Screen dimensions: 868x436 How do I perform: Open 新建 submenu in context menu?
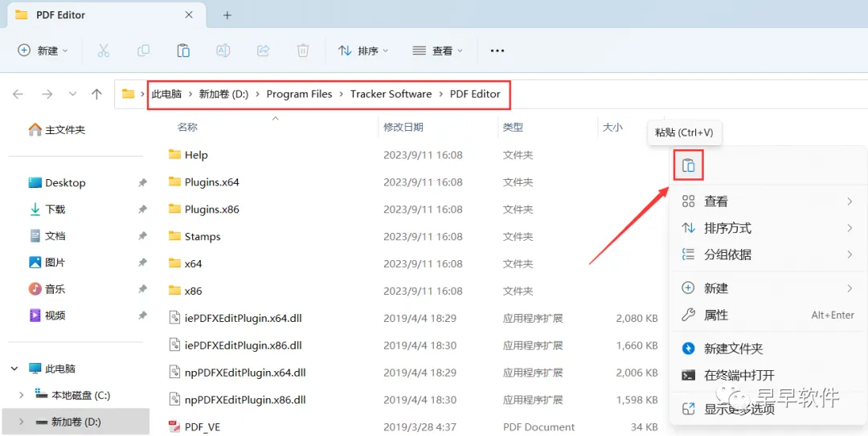click(768, 288)
